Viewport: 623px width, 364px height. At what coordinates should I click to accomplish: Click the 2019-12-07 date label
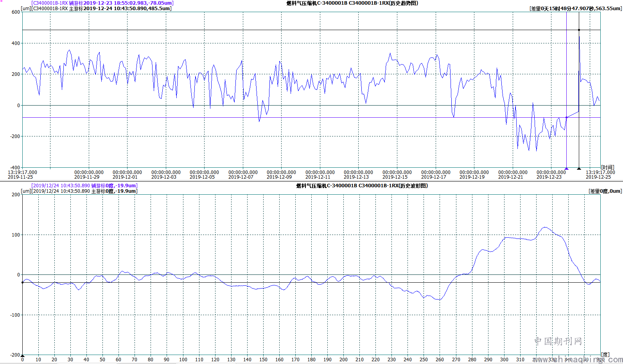(241, 177)
